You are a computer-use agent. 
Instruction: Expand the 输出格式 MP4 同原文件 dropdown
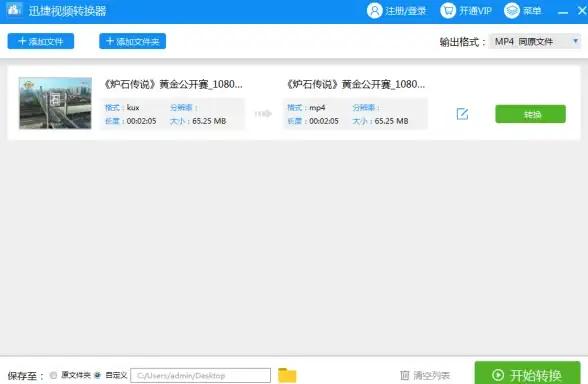coord(535,42)
